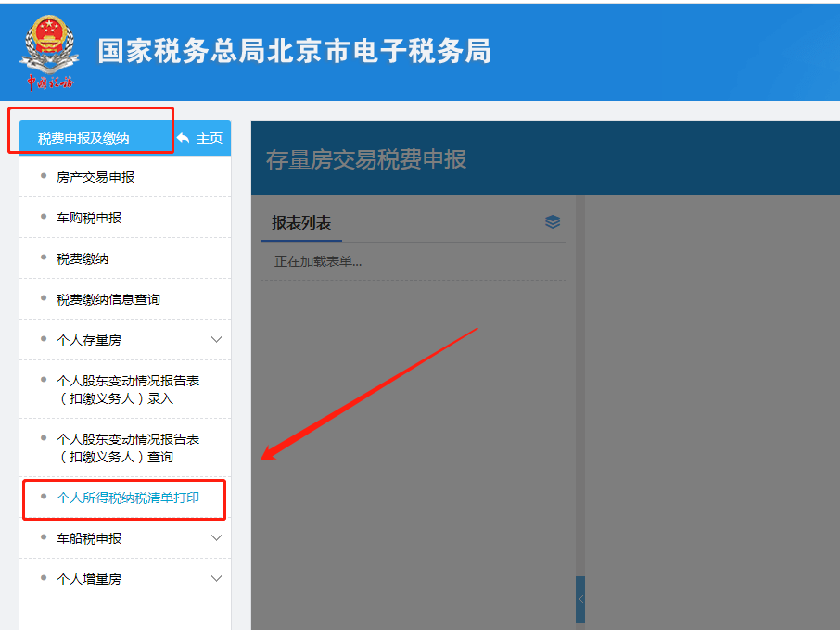This screenshot has height=630, width=840.
Task: Click 个人所得税纳税清单打印 link
Action: tap(128, 498)
